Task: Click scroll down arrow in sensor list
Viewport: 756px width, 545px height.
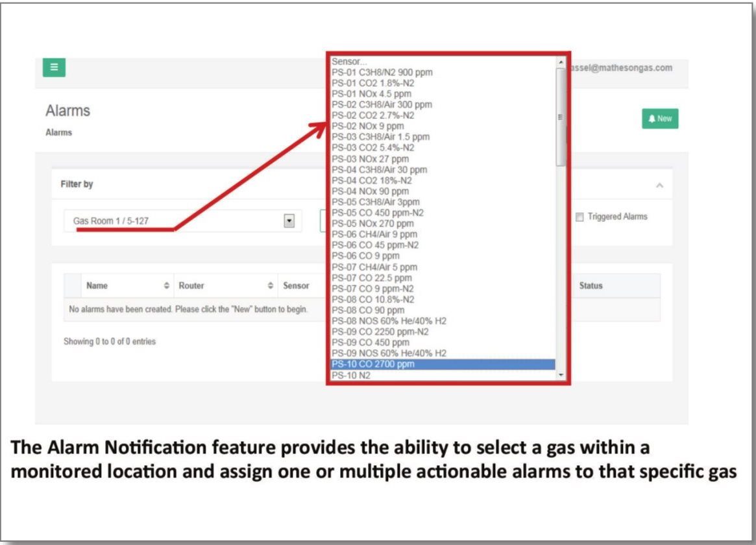Action: (561, 376)
